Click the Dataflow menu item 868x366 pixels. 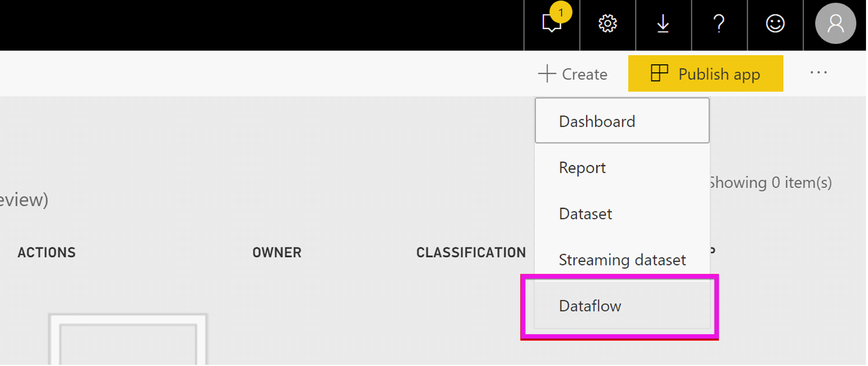tap(590, 305)
